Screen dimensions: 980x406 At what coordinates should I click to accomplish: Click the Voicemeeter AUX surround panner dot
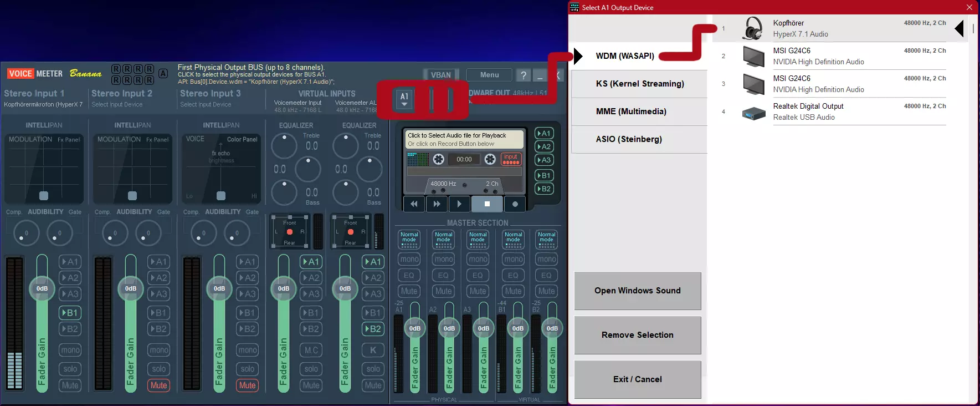(x=350, y=232)
